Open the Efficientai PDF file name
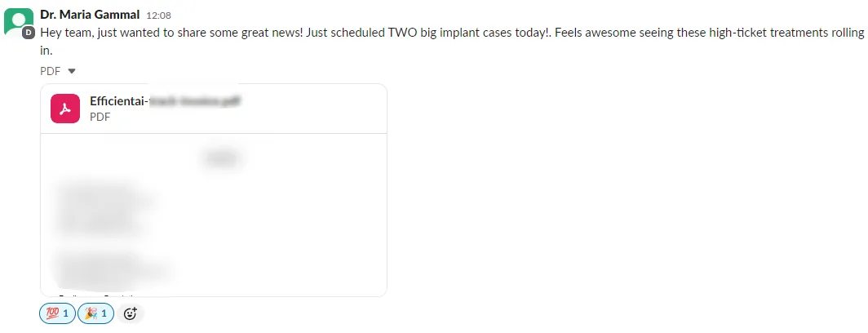The image size is (868, 333). (165, 101)
